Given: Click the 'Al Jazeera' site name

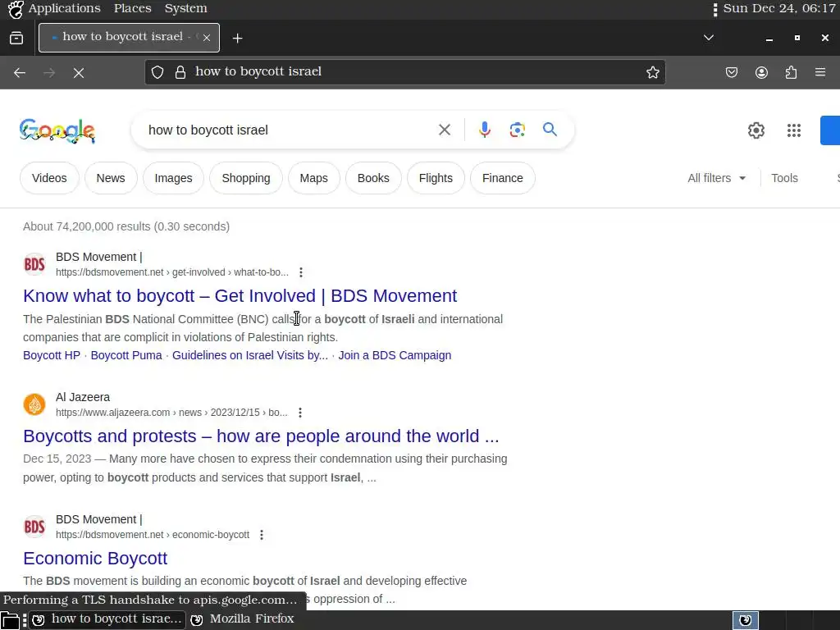Looking at the screenshot, I should [x=83, y=397].
